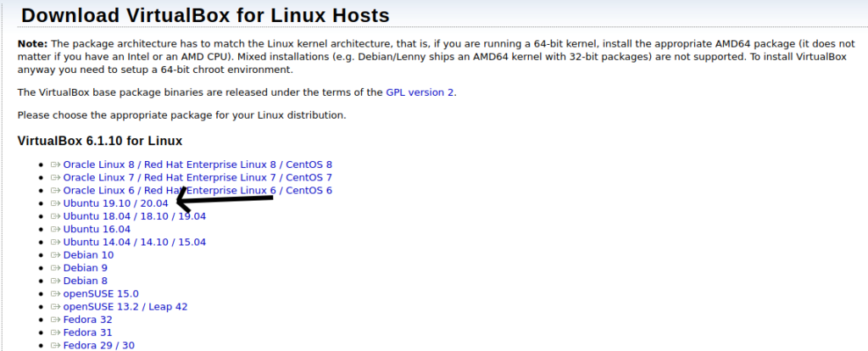Open openSUSE 13.2 / Leap 42 download
The height and width of the screenshot is (351, 868).
[x=125, y=307]
